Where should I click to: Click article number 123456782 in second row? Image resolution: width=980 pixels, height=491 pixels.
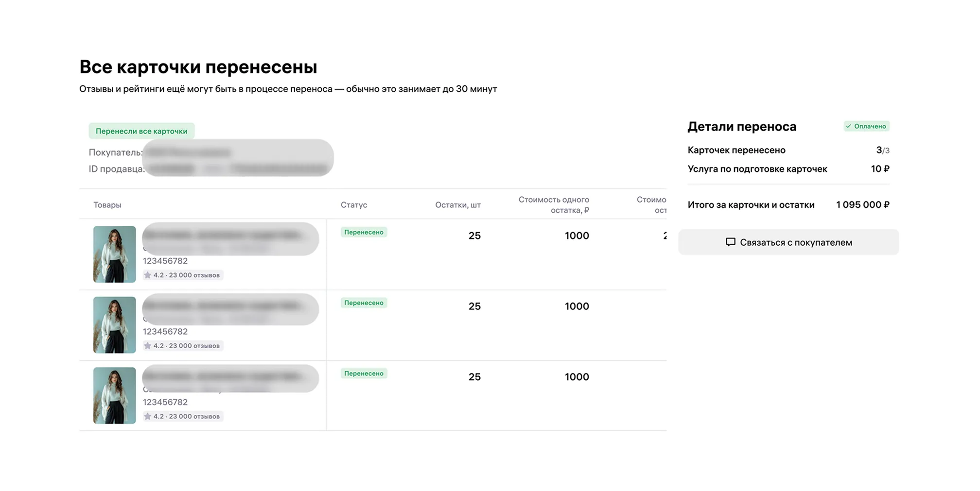coord(165,331)
